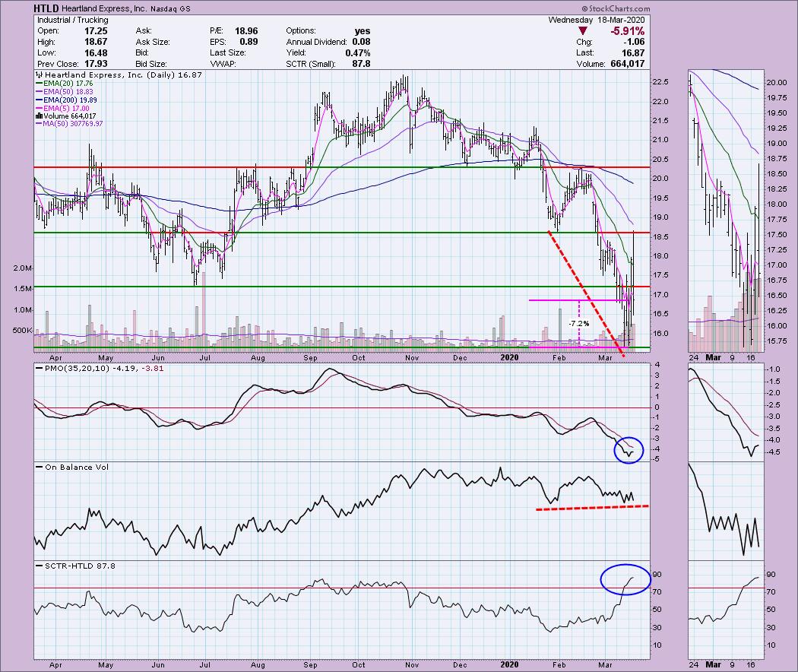Click the Nasdaq GS exchange label
This screenshot has width=798, height=672.
(170, 9)
